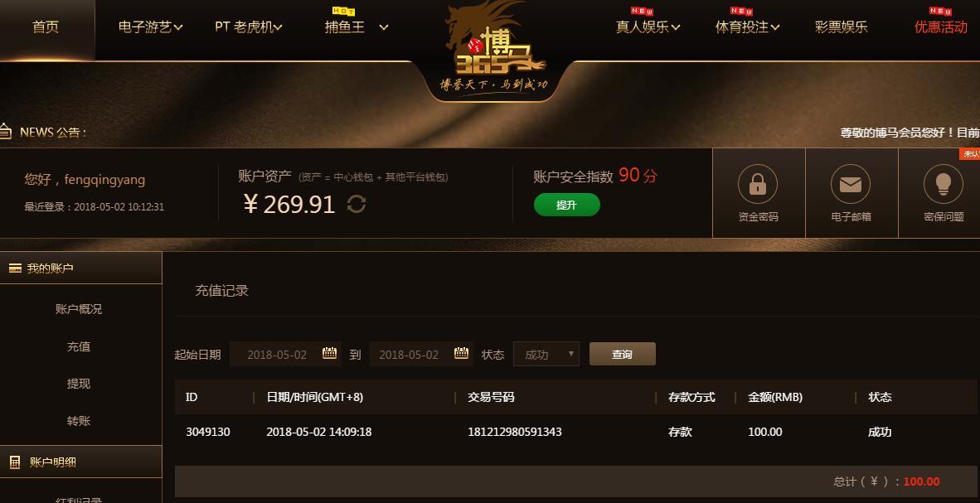Click the 查询 search button
The image size is (980, 503).
(x=623, y=354)
